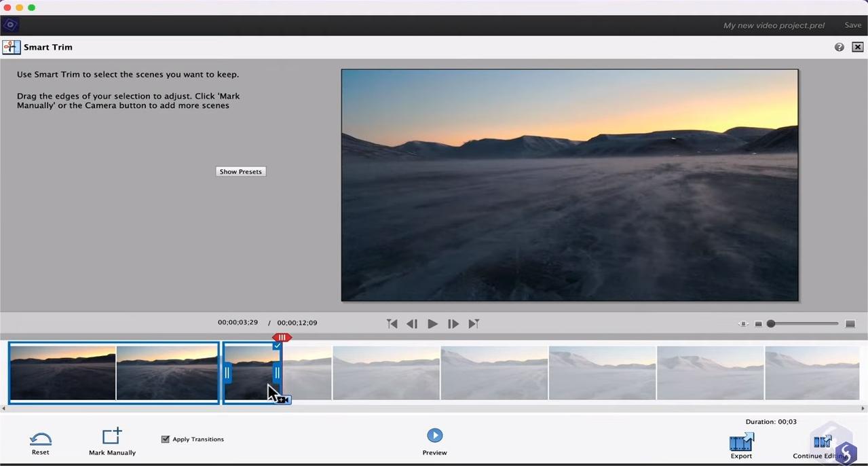Click the fit-to-visible-timeline icon

pyautogui.click(x=743, y=324)
